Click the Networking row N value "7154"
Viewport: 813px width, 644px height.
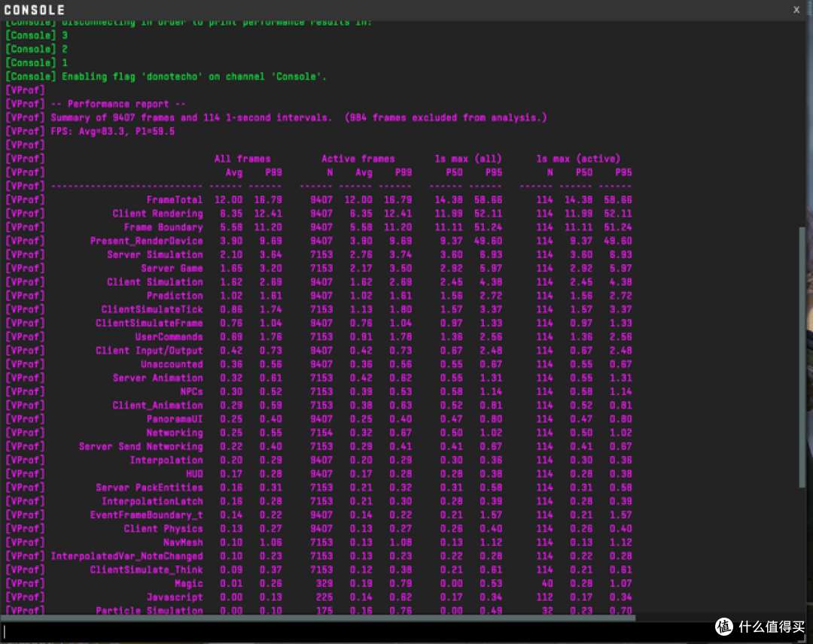point(321,433)
